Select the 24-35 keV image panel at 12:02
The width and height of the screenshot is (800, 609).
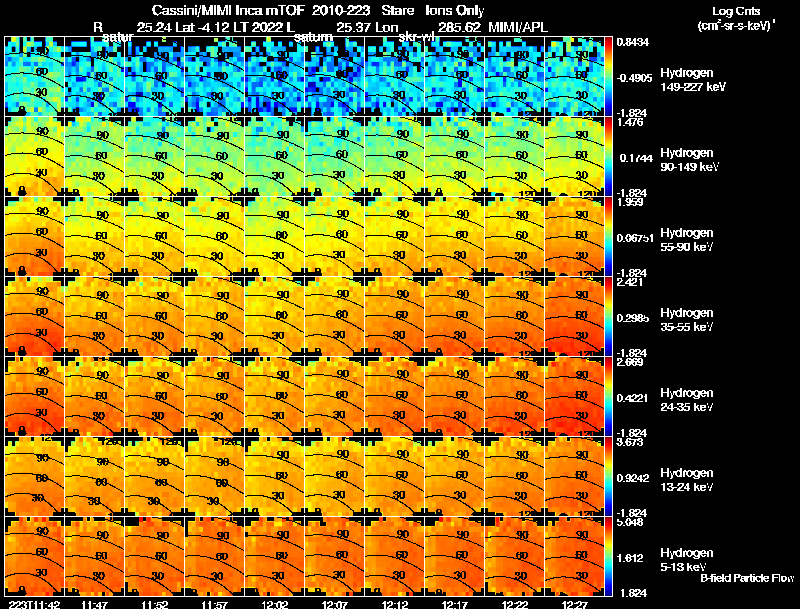coord(274,397)
